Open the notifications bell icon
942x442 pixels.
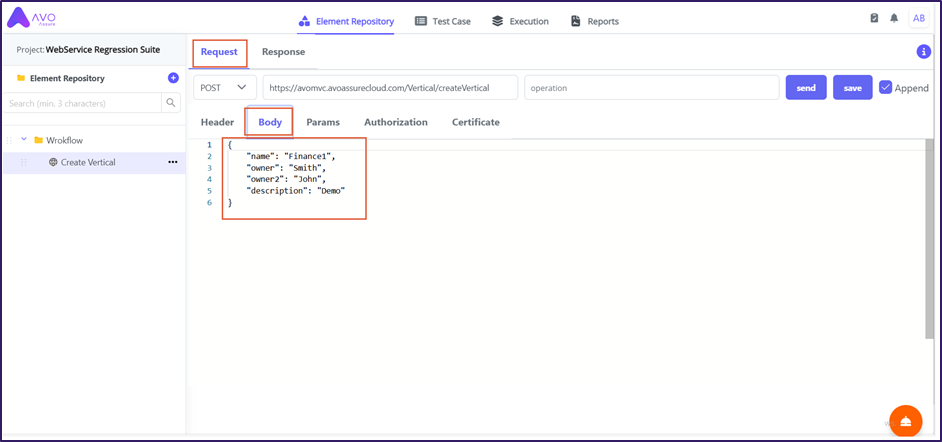tap(894, 19)
